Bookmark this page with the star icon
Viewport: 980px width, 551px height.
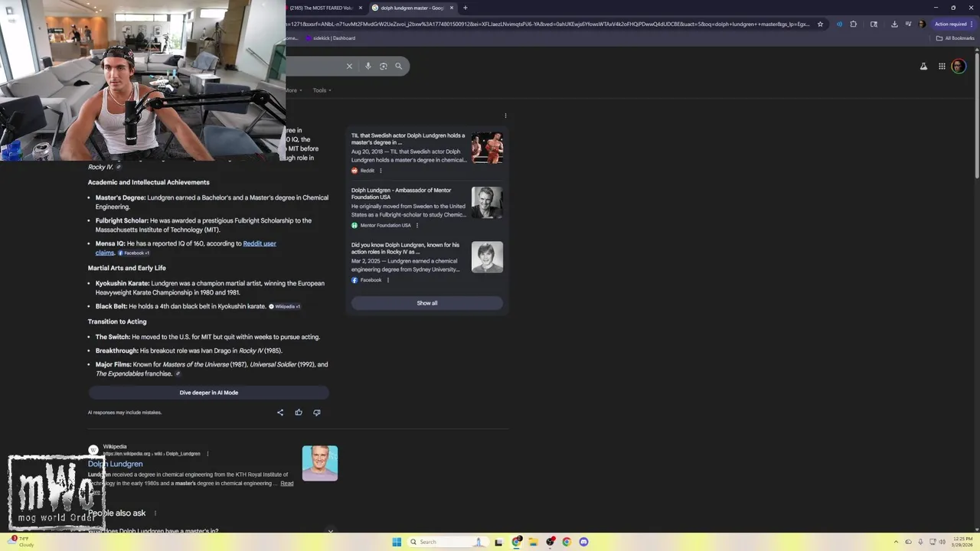tap(820, 24)
